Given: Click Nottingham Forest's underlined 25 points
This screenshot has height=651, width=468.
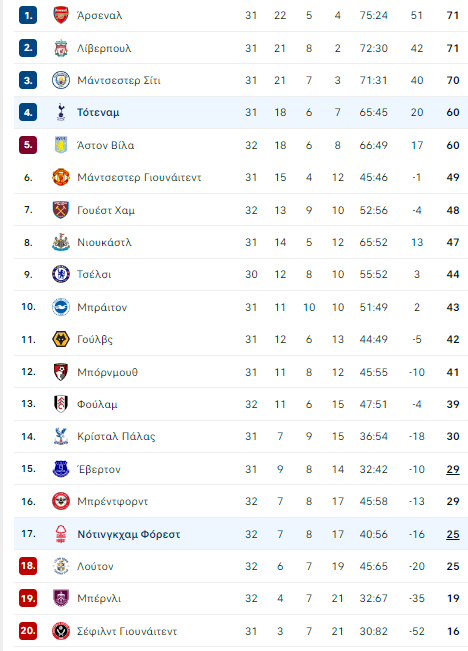Looking at the screenshot, I should point(453,534).
